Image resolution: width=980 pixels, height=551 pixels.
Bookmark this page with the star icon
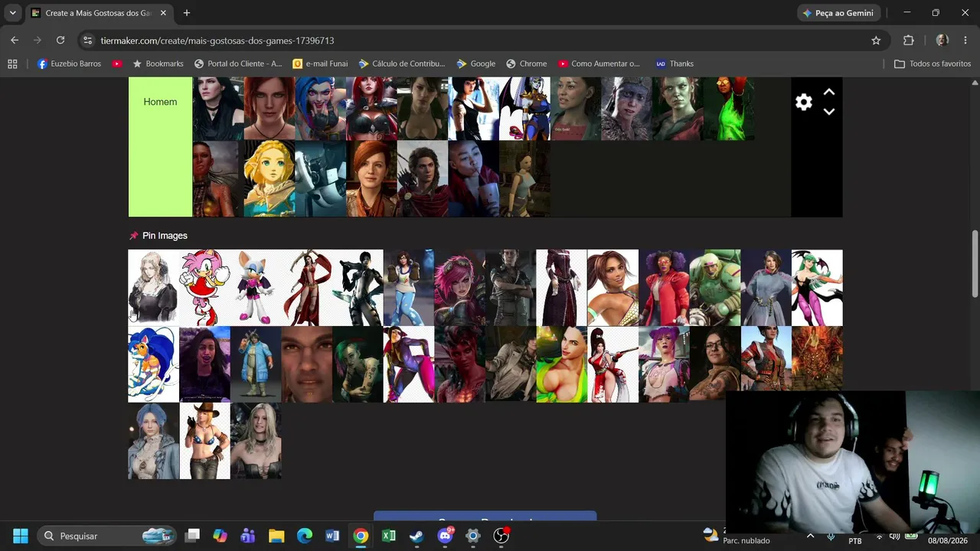[x=876, y=41]
